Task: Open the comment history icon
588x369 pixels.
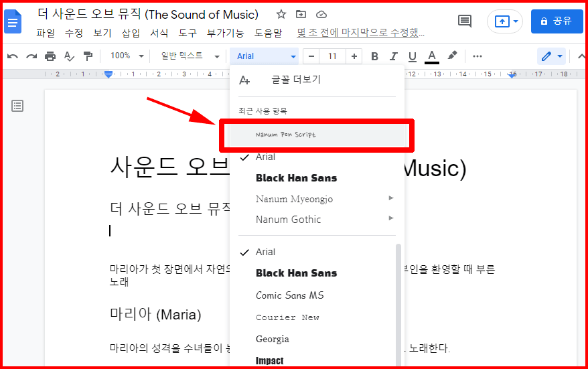Action: click(x=465, y=21)
